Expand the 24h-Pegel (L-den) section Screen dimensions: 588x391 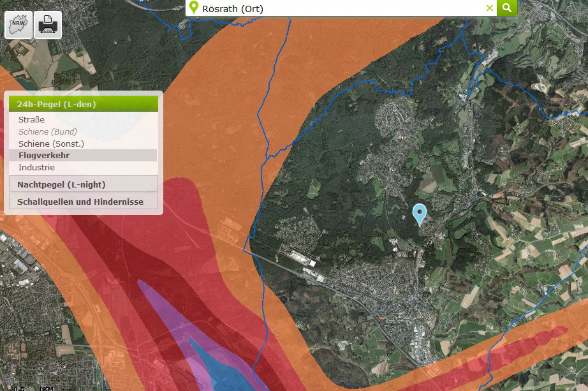(84, 104)
